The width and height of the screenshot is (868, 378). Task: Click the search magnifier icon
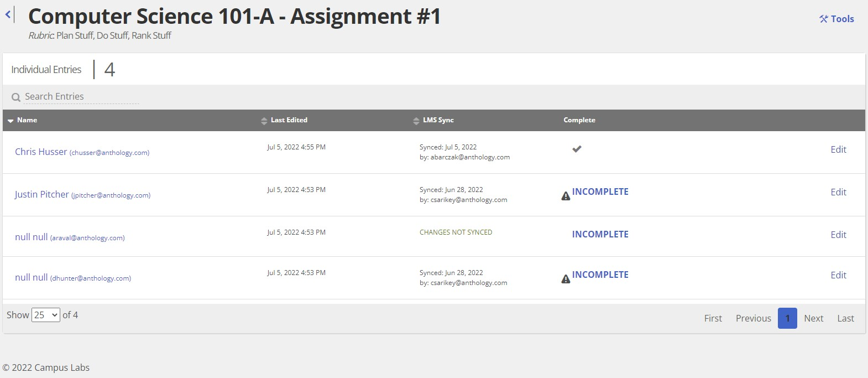16,97
